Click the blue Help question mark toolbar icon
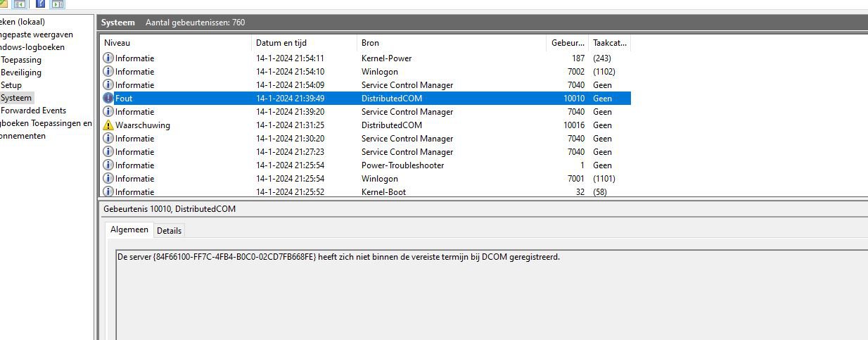The width and height of the screenshot is (868, 340). pyautogui.click(x=40, y=4)
